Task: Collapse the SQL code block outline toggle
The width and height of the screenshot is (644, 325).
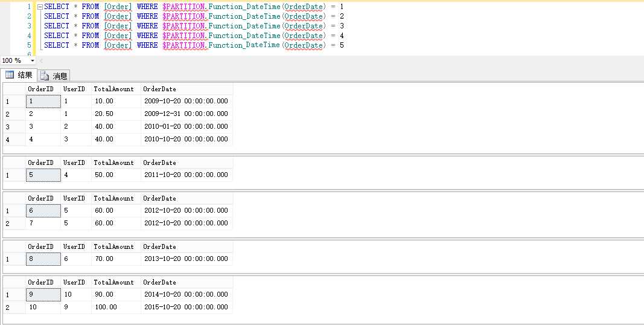Action: click(x=40, y=7)
